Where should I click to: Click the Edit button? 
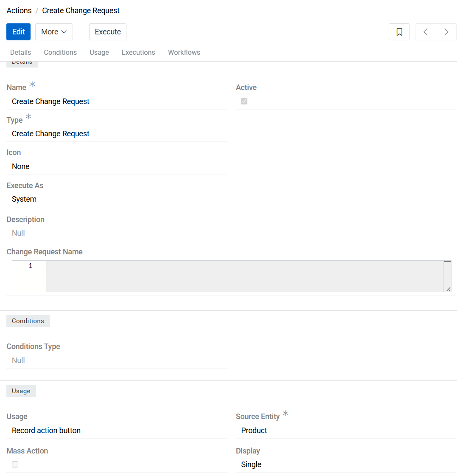coord(18,31)
